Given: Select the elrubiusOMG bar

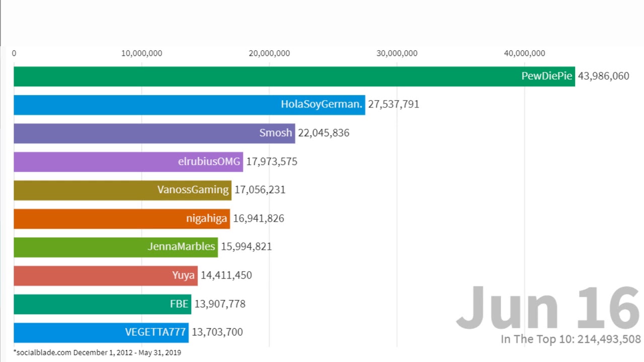Looking at the screenshot, I should click(128, 162).
